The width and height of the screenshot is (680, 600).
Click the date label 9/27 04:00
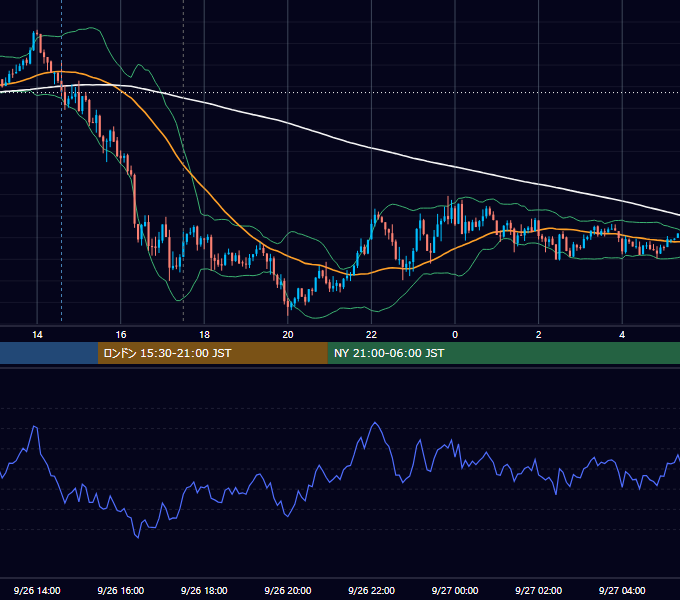(622, 590)
